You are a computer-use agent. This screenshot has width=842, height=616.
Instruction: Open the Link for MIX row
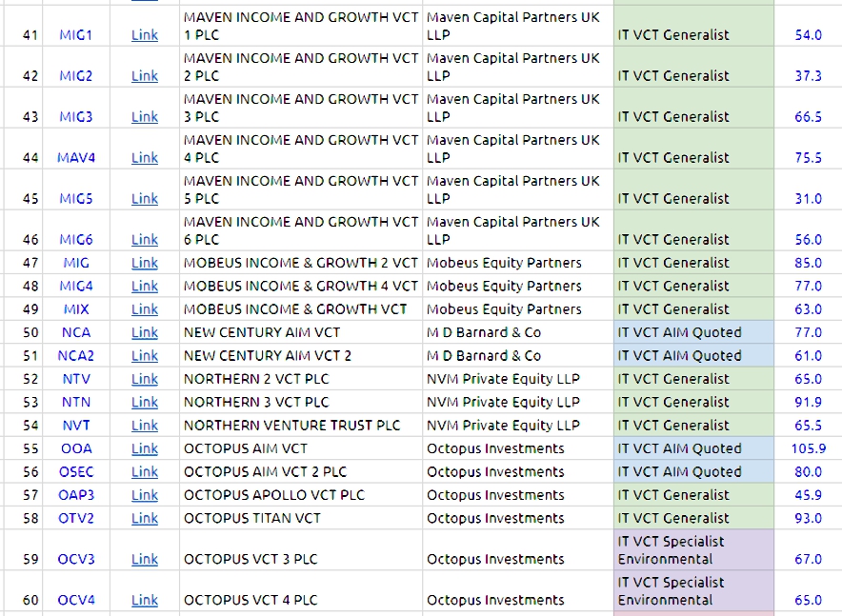pos(145,309)
